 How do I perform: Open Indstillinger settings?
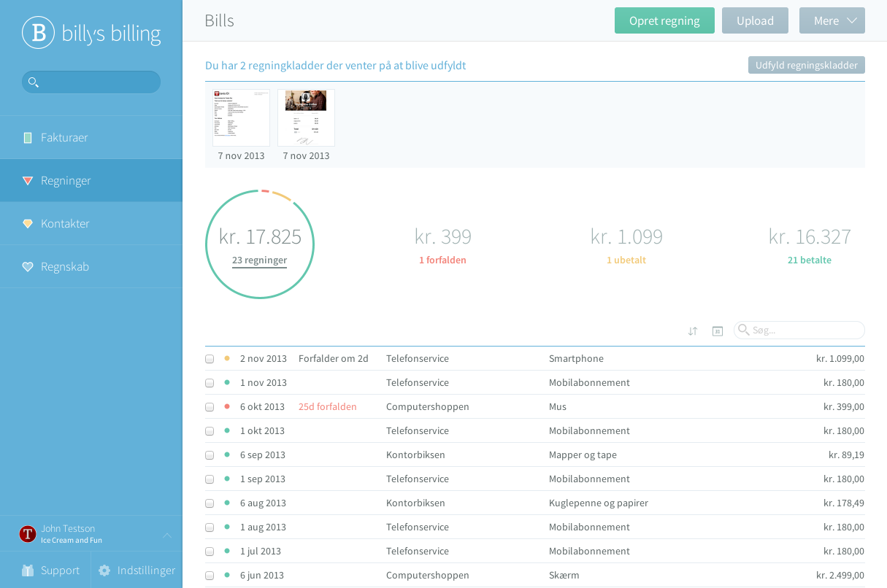click(137, 570)
